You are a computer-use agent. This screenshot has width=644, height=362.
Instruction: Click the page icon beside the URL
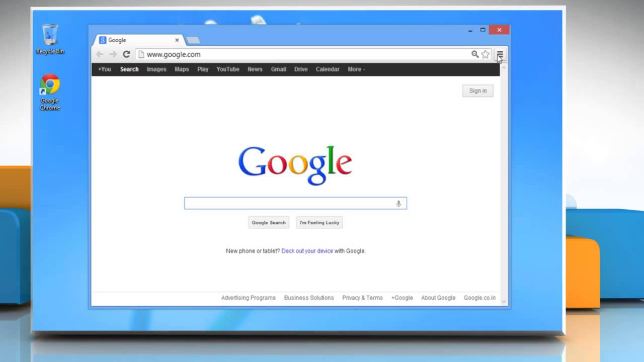[x=141, y=54]
